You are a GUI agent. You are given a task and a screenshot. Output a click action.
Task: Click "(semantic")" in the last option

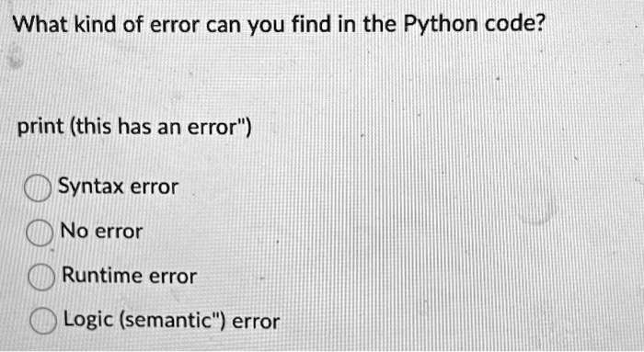tap(173, 320)
